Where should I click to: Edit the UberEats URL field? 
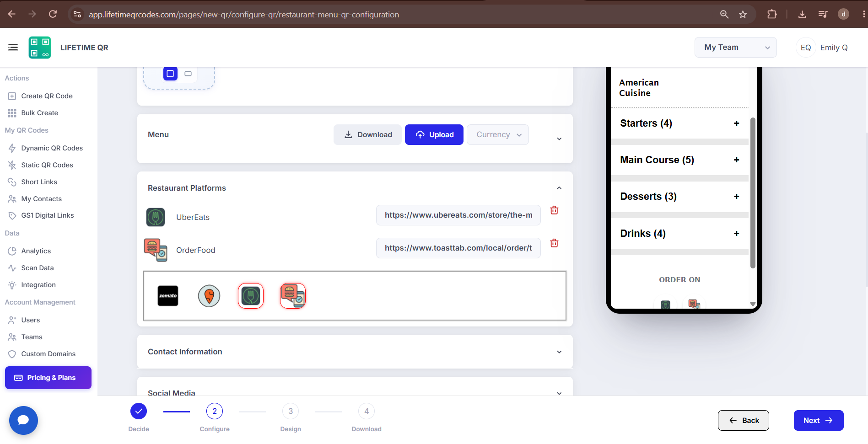(458, 215)
